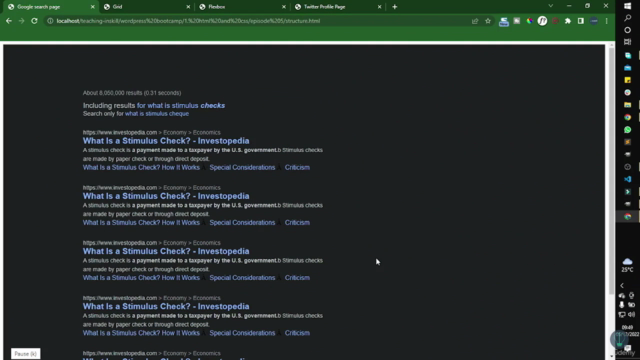The image size is (640, 360).
Task: Click the red extension icon in toolbar
Action: coord(555,21)
